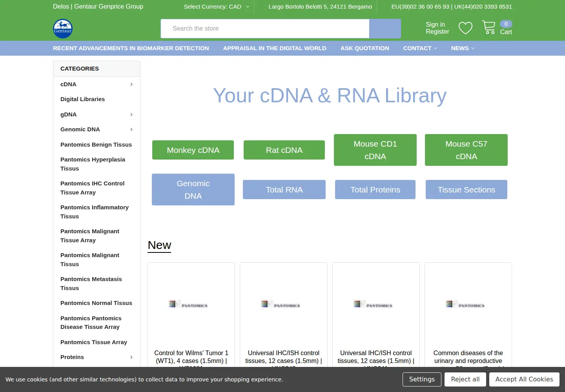565x392 pixels.
Task: Open cookie Settings
Action: tap(422, 379)
